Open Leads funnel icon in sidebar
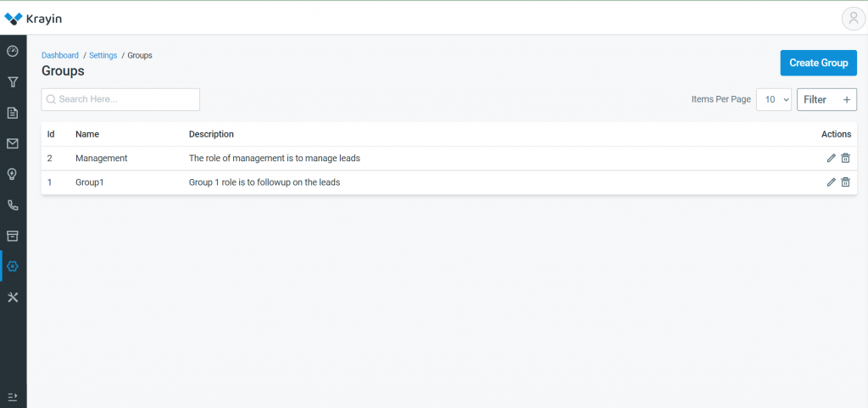868x408 pixels. [12, 82]
